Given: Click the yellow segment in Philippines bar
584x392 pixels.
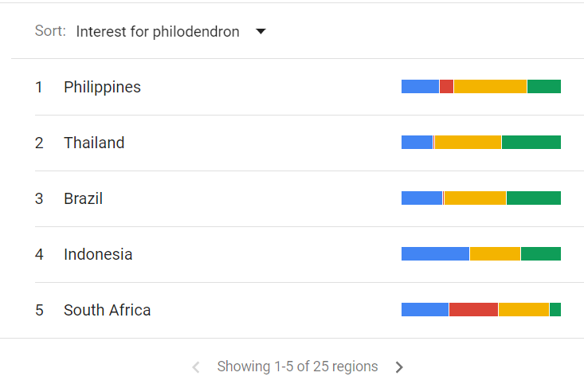Looking at the screenshot, I should [490, 87].
